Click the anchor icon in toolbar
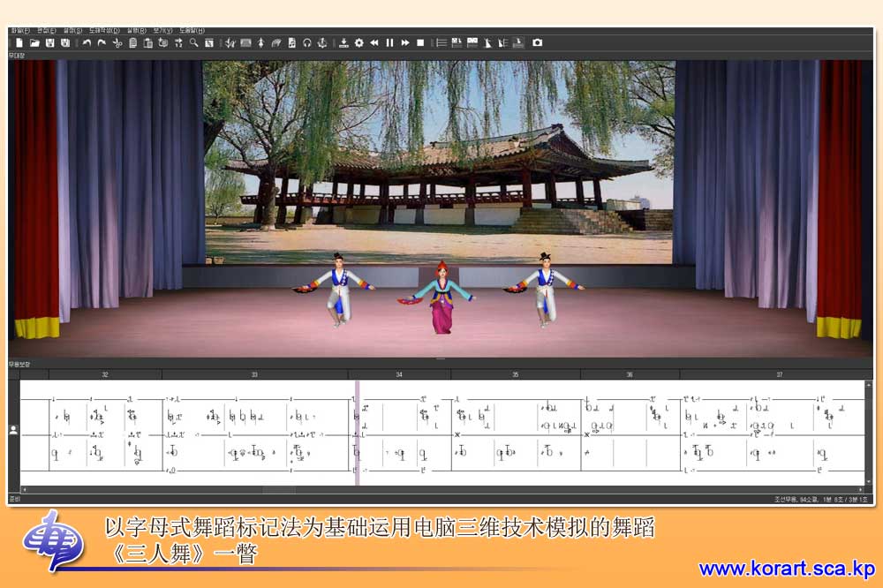Viewport: 883px width, 588px height. coord(322,42)
